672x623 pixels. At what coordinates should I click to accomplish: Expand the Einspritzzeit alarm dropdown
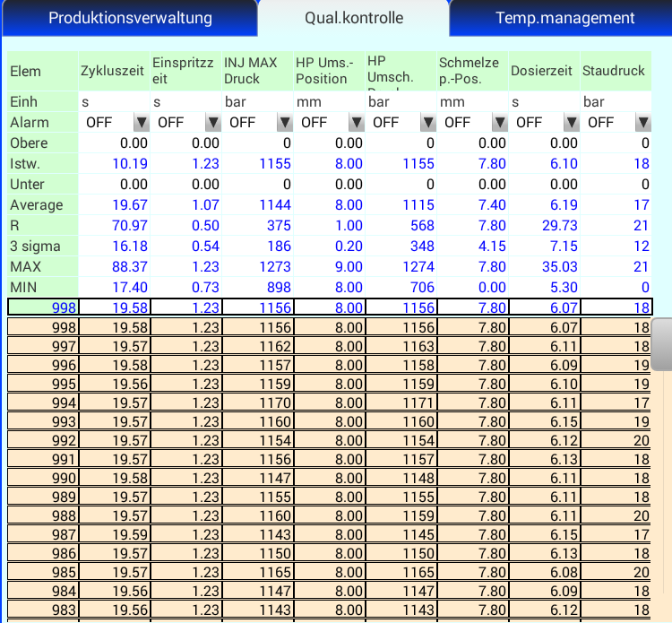212,123
